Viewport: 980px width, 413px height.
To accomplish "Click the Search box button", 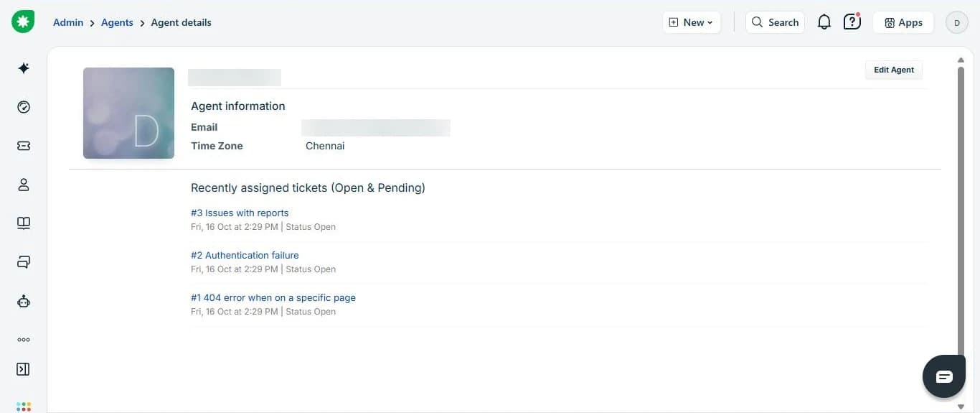I will [776, 22].
